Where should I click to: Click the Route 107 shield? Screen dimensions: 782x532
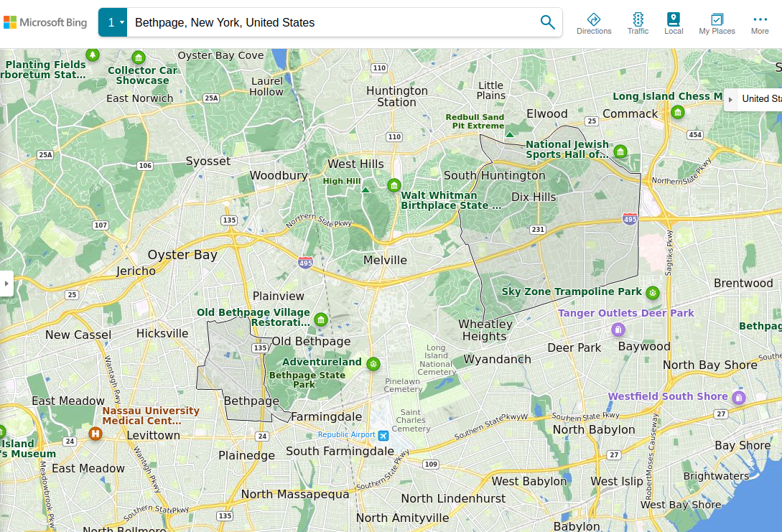[101, 225]
